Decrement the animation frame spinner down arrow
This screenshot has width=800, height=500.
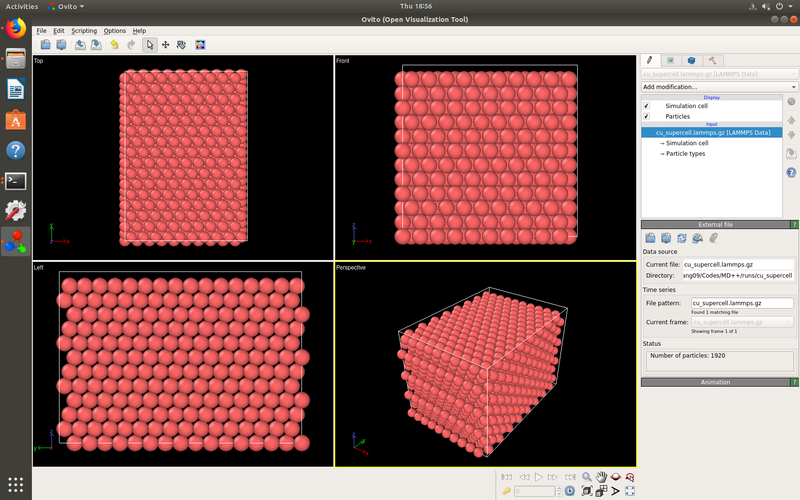pyautogui.click(x=559, y=494)
